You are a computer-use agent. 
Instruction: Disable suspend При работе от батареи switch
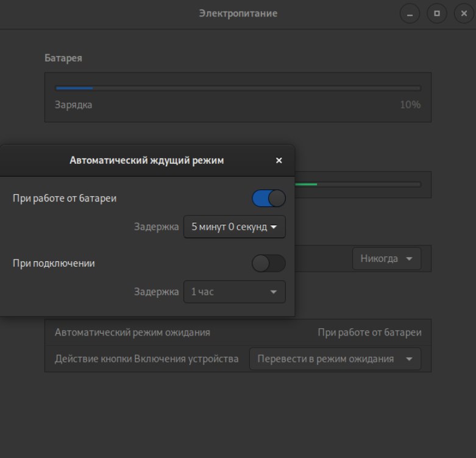click(x=269, y=199)
